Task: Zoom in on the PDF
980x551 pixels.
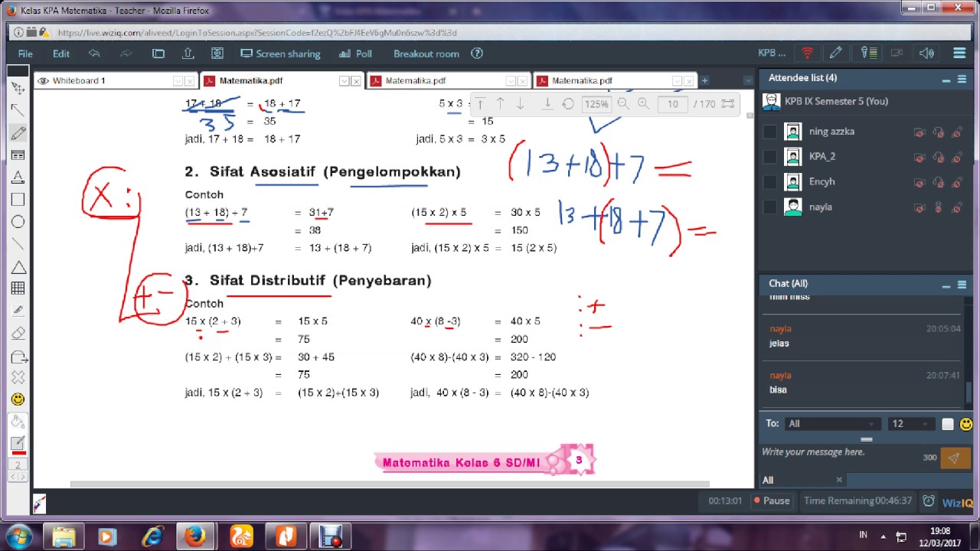Action: pos(643,104)
